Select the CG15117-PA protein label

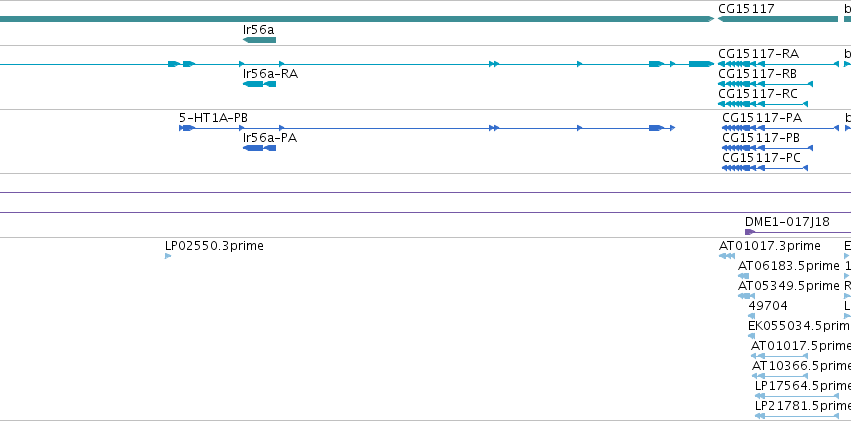762,118
